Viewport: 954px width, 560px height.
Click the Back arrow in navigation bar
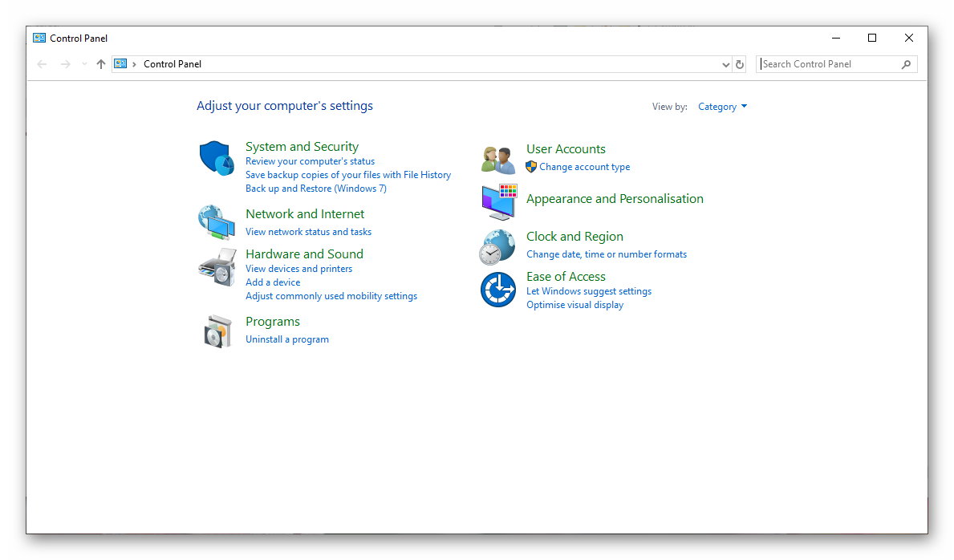click(42, 64)
